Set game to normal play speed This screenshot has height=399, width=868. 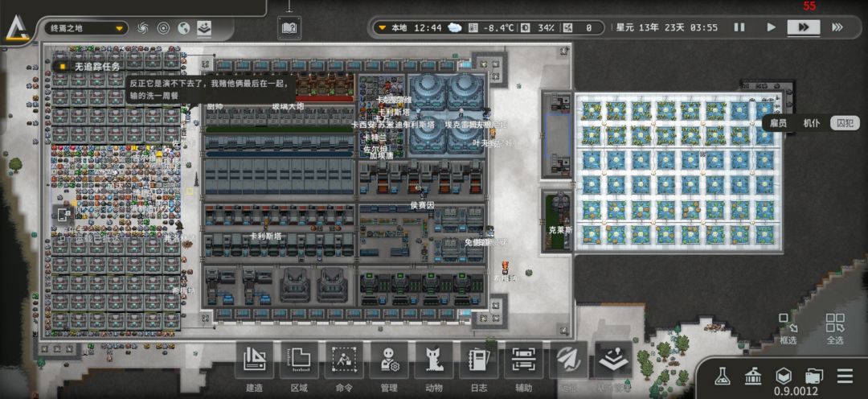click(x=771, y=27)
